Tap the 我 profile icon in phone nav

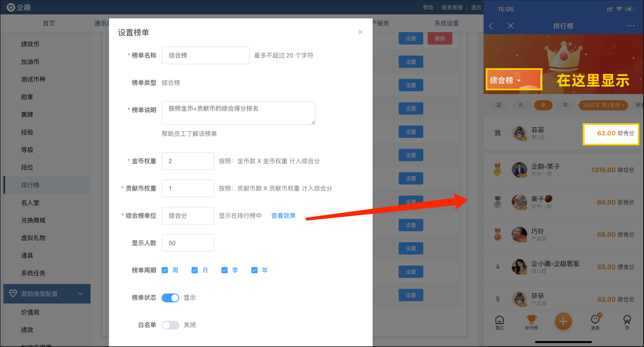(627, 322)
